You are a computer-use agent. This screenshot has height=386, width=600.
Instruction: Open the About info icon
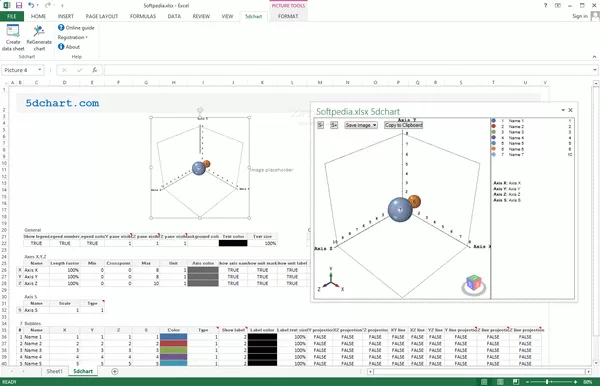61,47
